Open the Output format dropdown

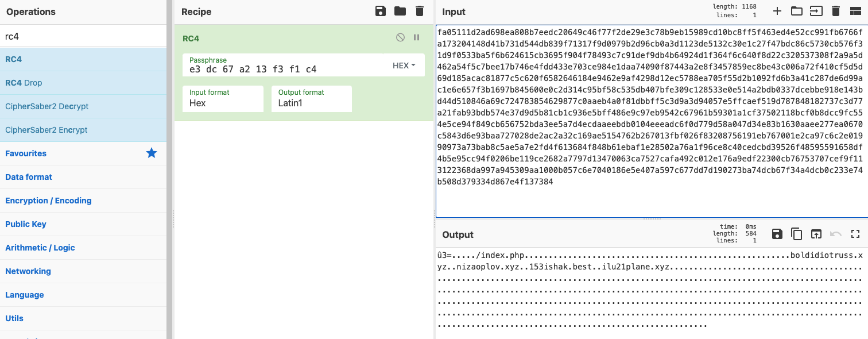point(312,99)
